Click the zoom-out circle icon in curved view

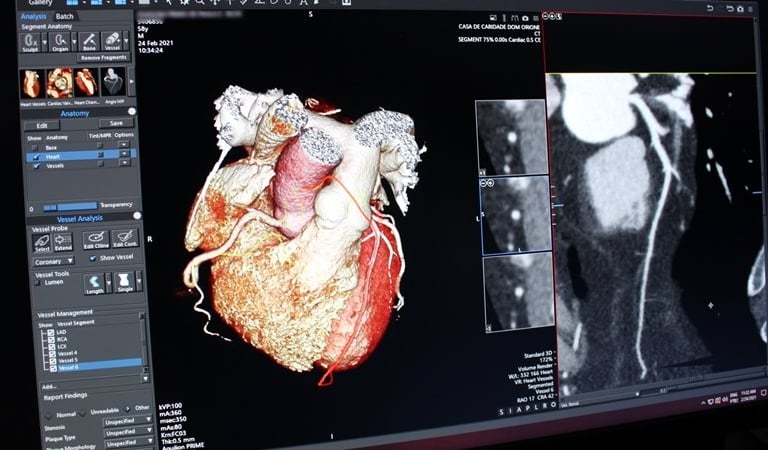pos(546,16)
